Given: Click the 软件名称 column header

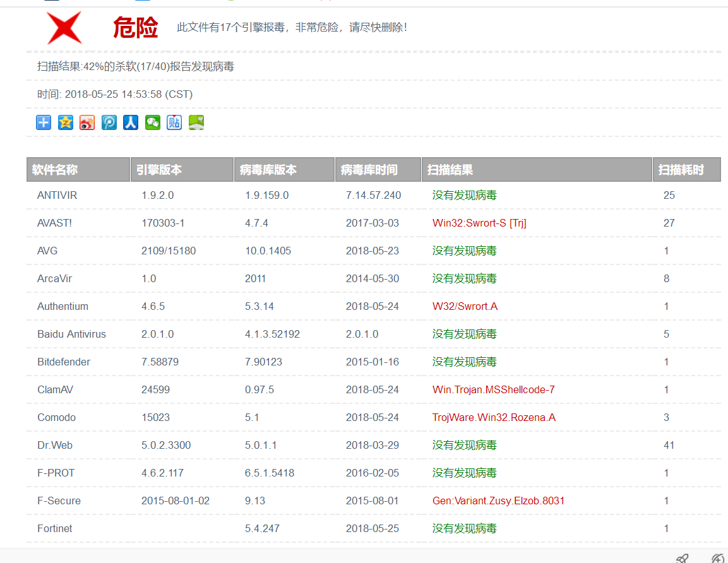Looking at the screenshot, I should (x=78, y=169).
